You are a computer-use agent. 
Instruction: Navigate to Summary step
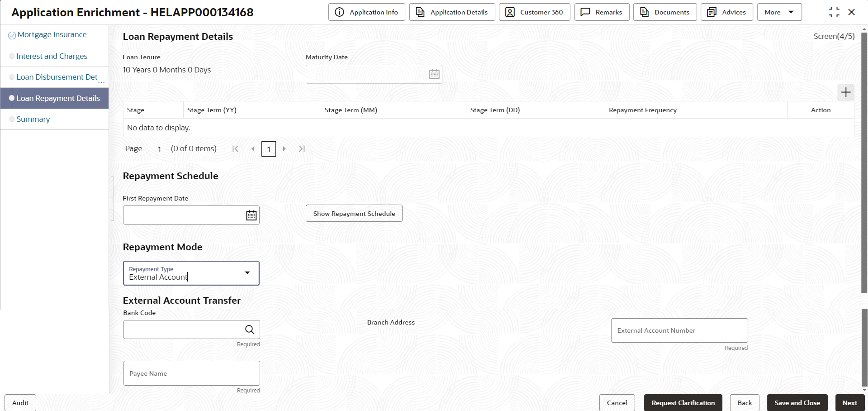click(x=33, y=119)
